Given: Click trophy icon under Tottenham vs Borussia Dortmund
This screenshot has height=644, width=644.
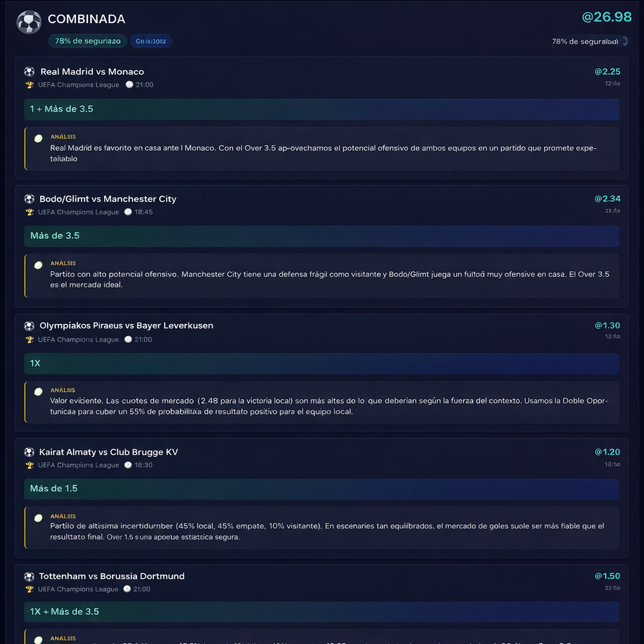Looking at the screenshot, I should point(29,589).
